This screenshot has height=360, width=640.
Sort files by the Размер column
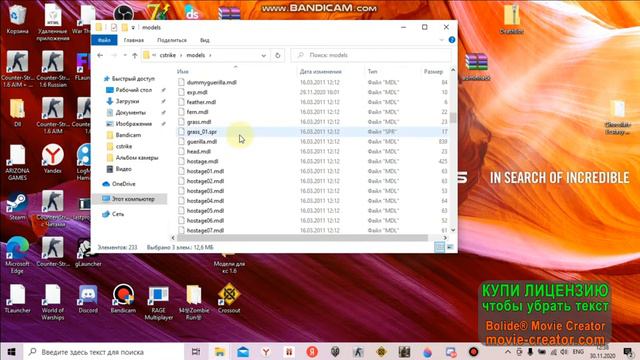point(433,71)
